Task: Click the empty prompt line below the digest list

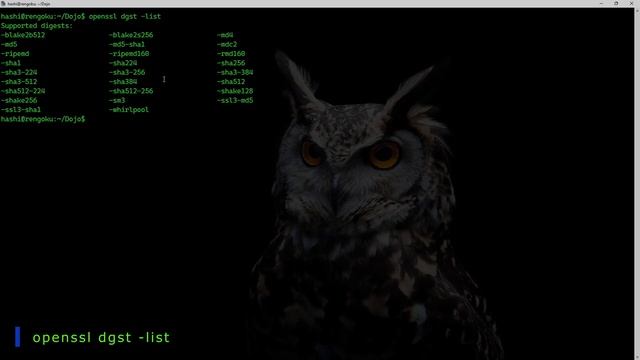Action: point(43,119)
